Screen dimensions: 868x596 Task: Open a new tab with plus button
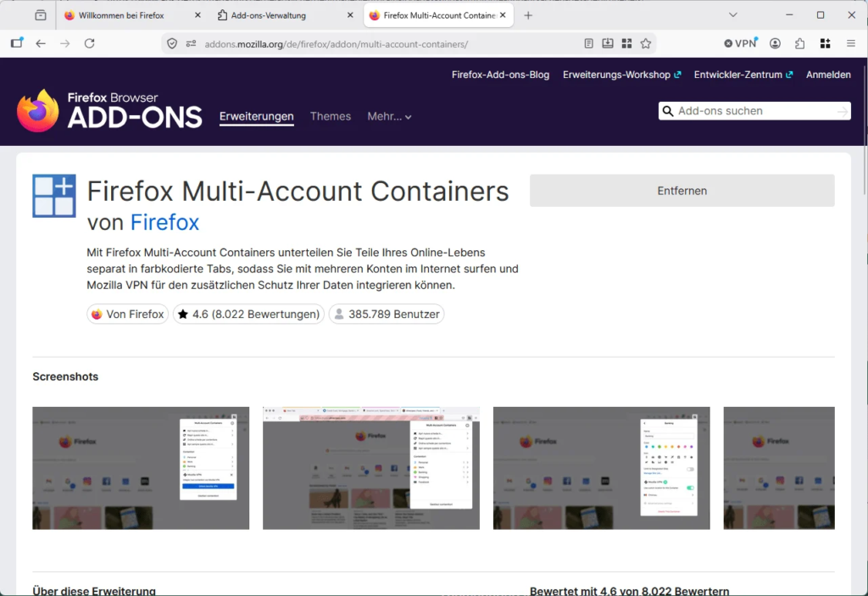click(x=528, y=15)
